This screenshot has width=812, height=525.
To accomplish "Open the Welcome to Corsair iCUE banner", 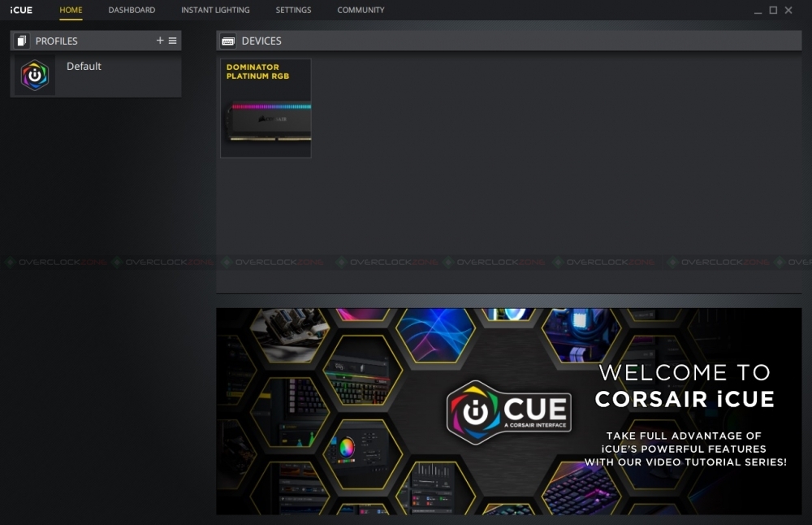I will (x=508, y=411).
